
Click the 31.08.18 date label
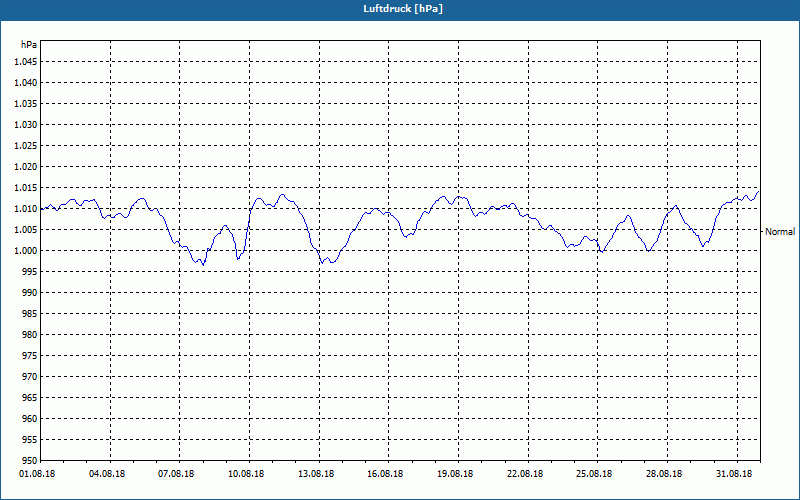pos(734,473)
